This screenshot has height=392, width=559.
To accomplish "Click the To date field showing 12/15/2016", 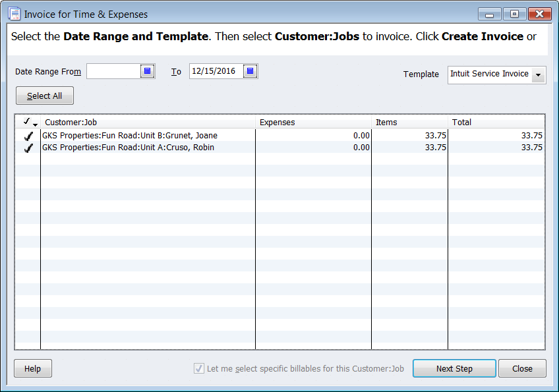I will [215, 71].
